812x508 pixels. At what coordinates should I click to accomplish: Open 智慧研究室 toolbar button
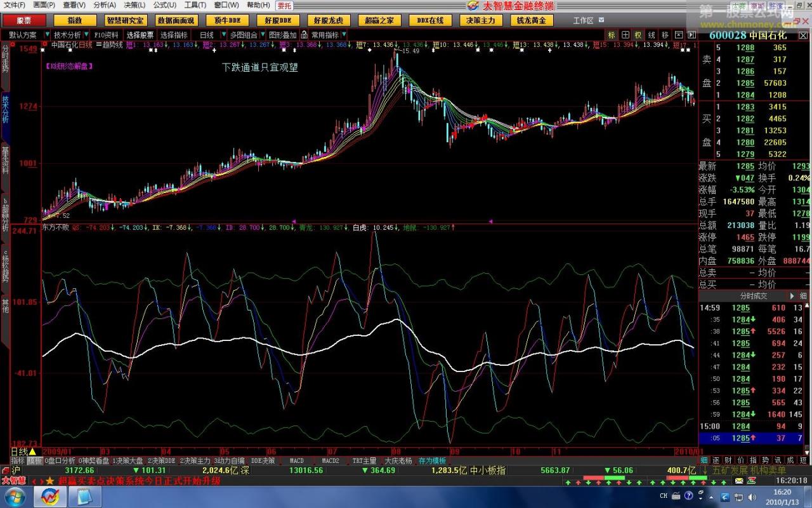126,20
